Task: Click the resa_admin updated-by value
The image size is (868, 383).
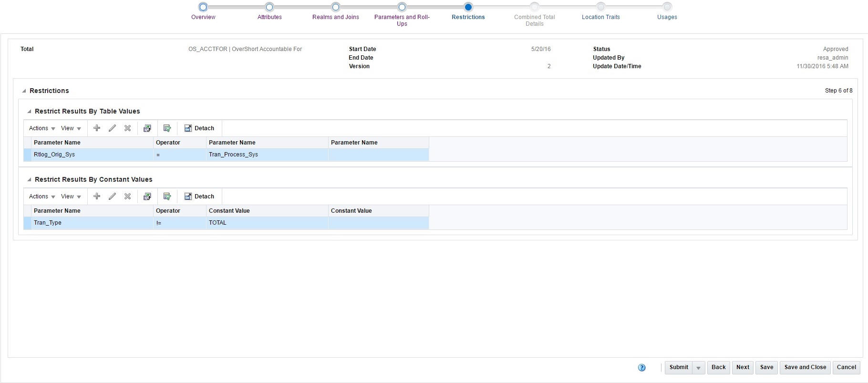Action: coord(833,58)
